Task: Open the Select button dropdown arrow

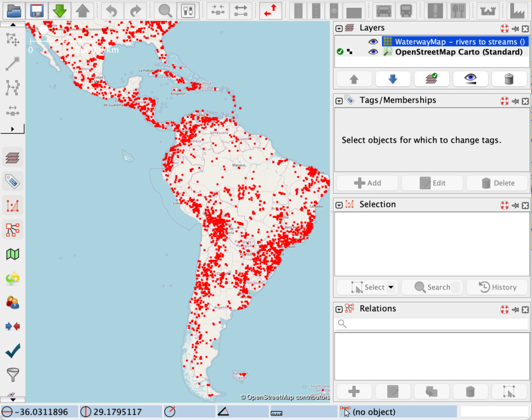Action: [391, 287]
